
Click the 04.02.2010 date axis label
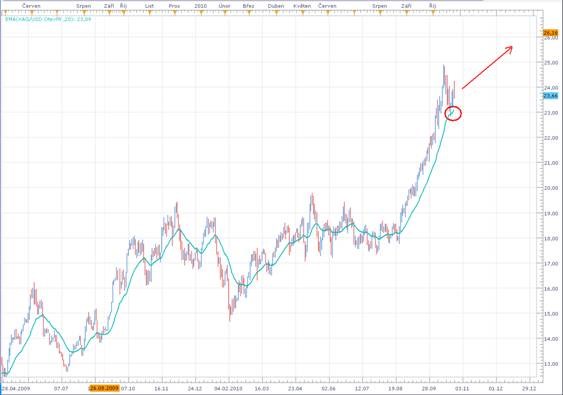[x=228, y=389]
